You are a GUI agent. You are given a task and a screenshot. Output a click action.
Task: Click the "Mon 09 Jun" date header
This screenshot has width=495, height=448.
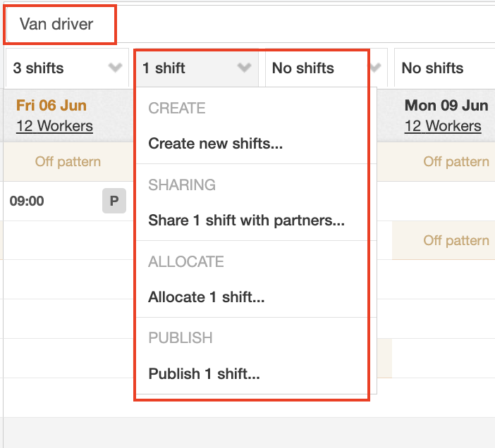click(x=446, y=106)
